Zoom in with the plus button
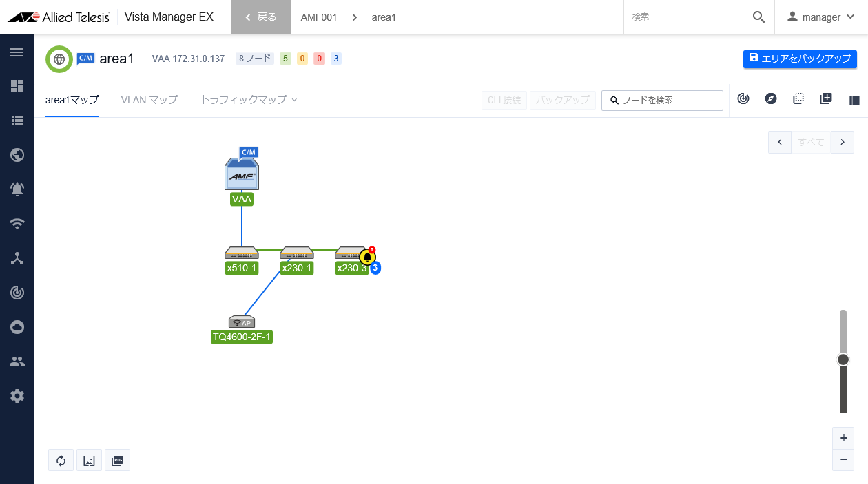Screen dimensions: 868x484 click(843, 438)
